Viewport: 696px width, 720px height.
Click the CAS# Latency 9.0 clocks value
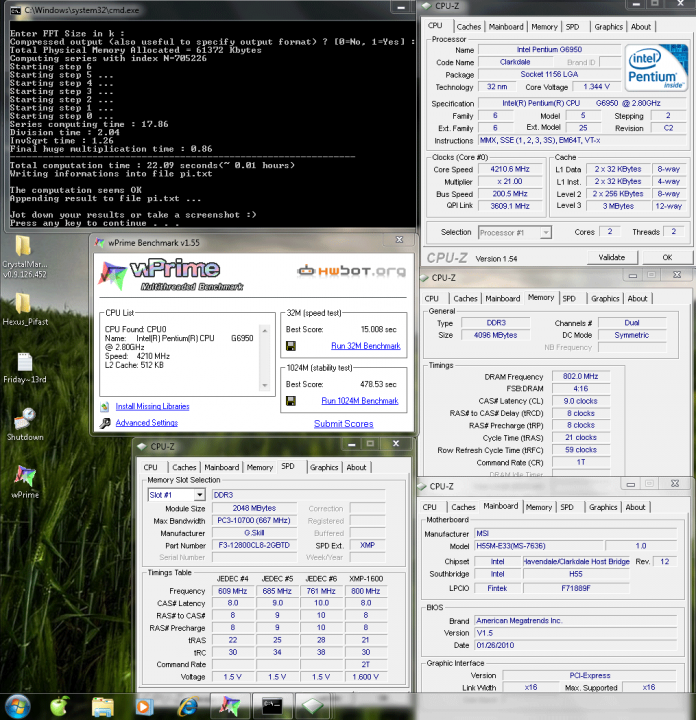tap(581, 401)
